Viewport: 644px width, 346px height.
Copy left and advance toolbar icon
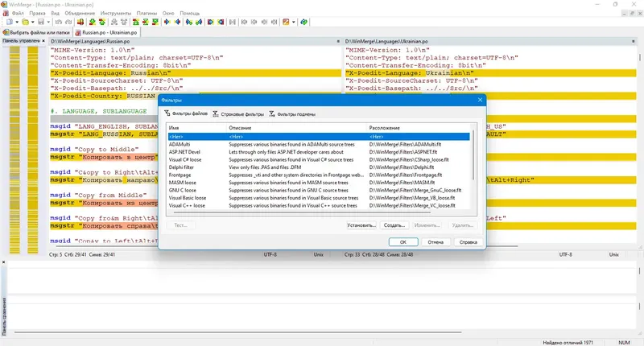[x=199, y=22]
